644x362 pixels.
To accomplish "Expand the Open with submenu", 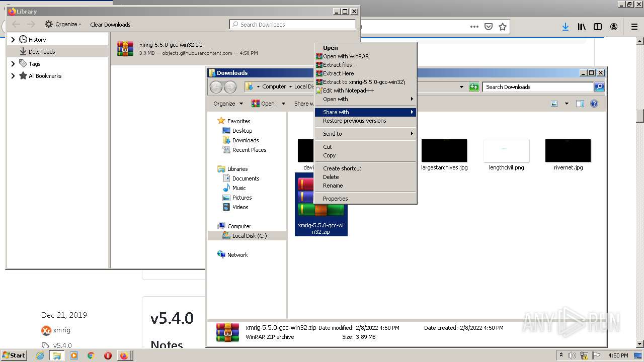I will [365, 99].
